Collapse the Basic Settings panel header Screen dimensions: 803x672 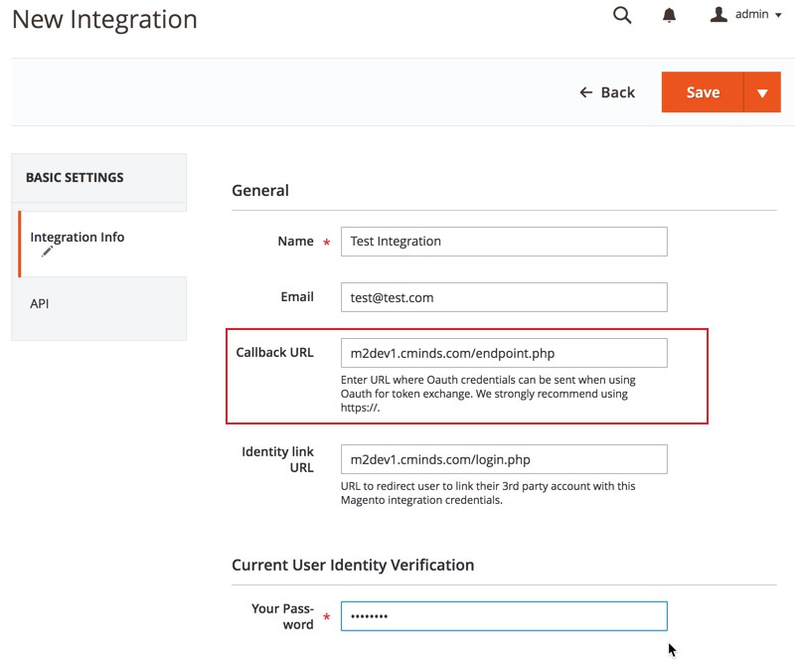pos(98,178)
